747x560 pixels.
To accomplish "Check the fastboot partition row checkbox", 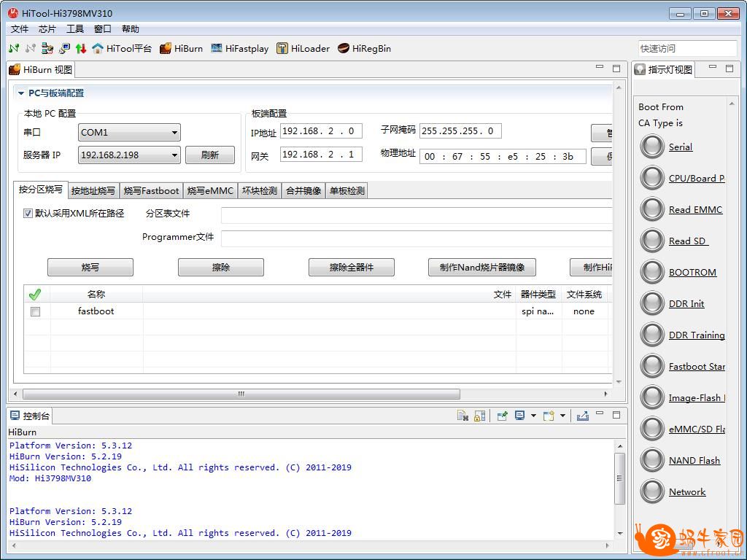I will coord(35,311).
